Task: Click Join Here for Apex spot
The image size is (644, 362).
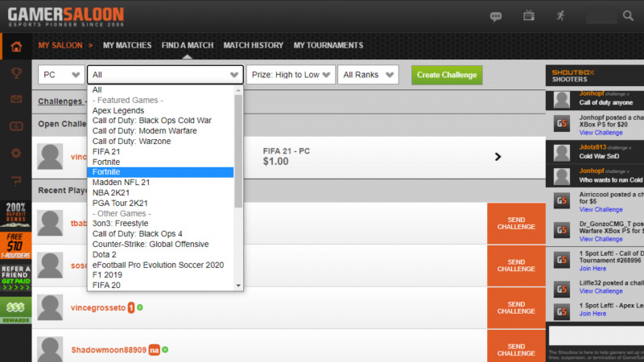Action: (592, 314)
